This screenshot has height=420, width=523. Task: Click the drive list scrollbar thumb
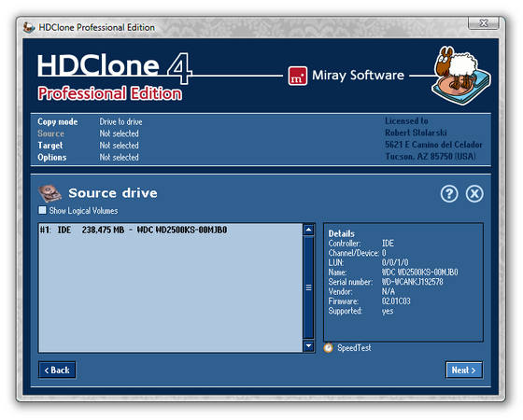coord(308,287)
